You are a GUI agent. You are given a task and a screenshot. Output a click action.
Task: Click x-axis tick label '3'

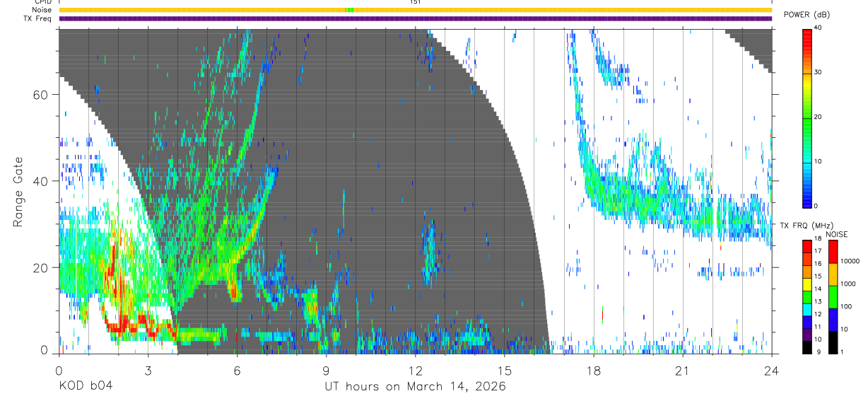tap(148, 370)
